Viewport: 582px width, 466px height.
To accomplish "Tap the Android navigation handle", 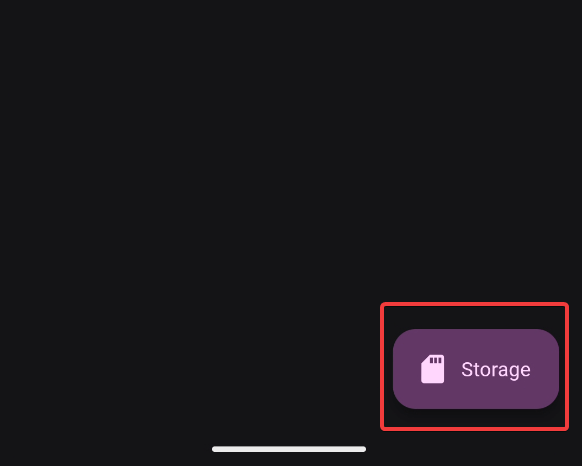I will pos(289,449).
